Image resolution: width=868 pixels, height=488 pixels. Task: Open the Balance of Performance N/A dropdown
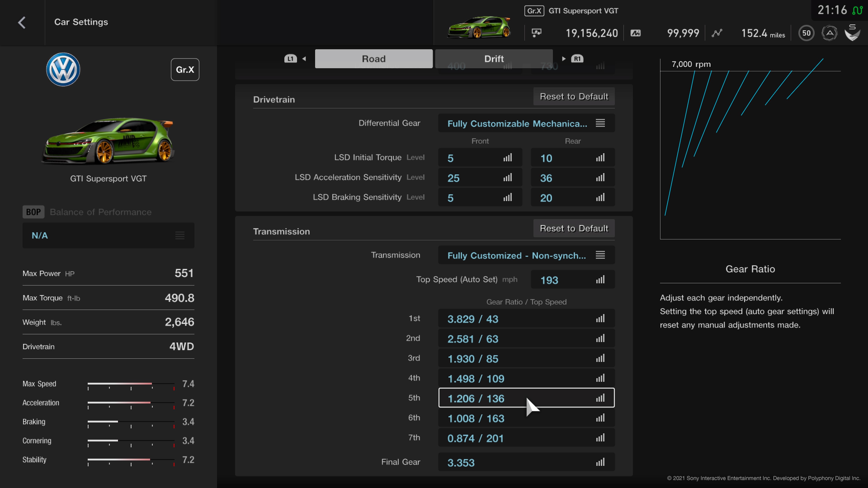[x=108, y=235]
